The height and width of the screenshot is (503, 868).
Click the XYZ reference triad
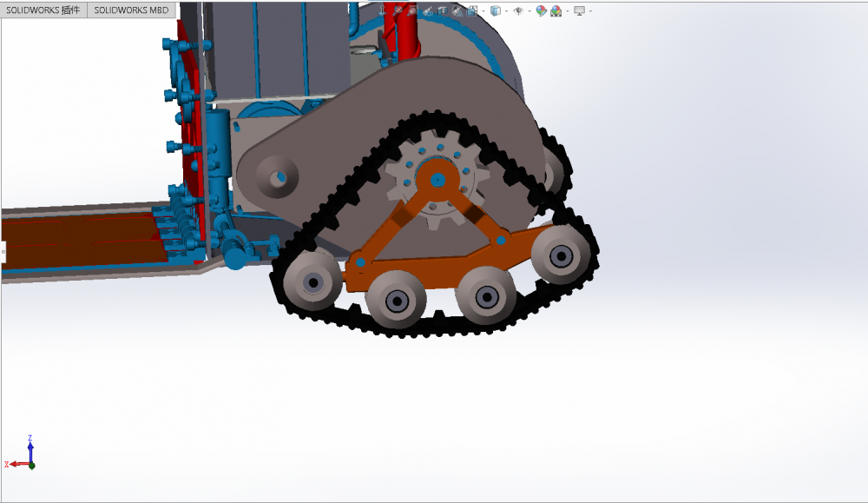click(x=21, y=453)
